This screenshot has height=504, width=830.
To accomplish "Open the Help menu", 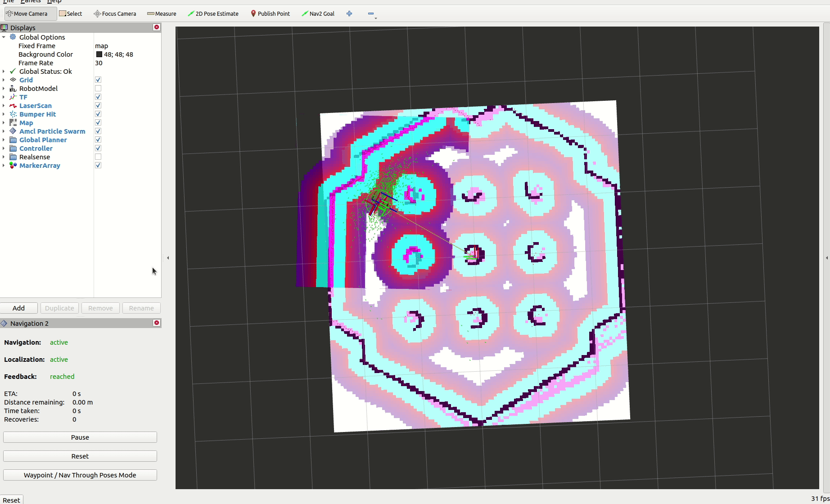I will (54, 1).
